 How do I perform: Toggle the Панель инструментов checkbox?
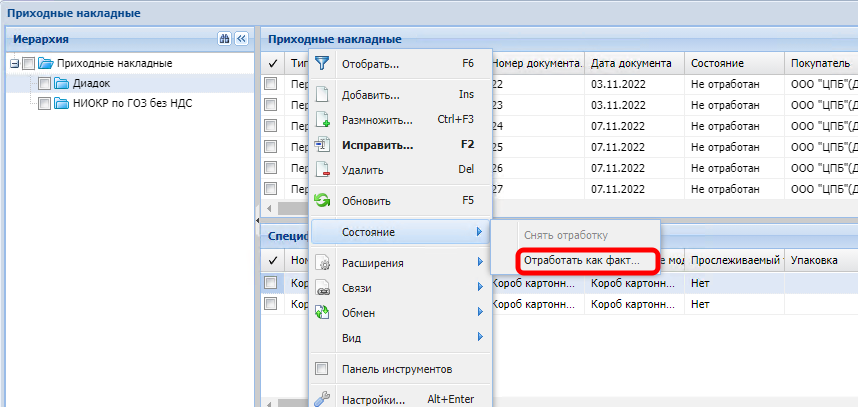[322, 369]
